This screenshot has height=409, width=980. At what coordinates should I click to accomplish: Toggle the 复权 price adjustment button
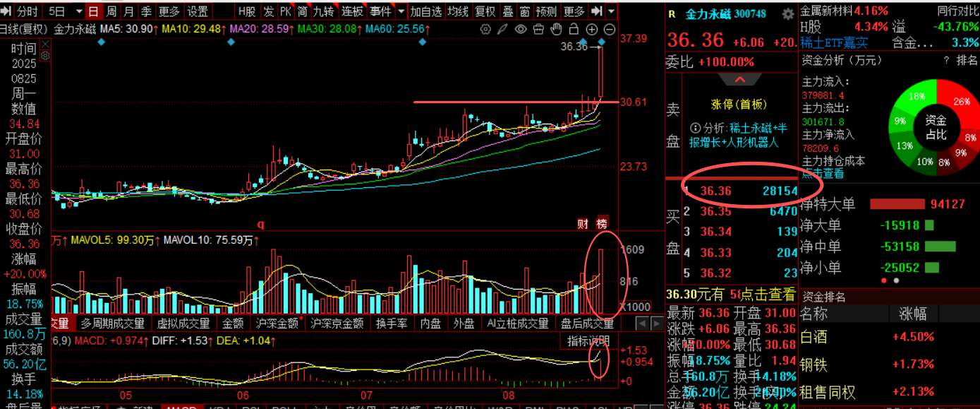coord(485,11)
